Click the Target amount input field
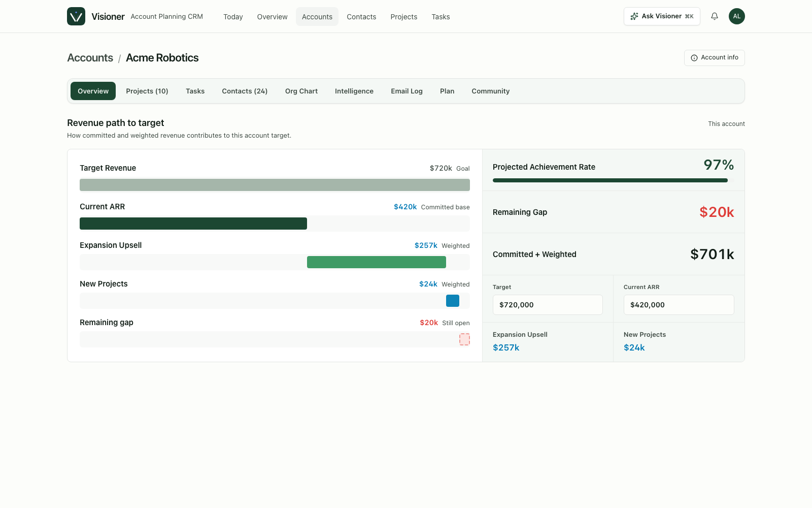The image size is (812, 508). [548, 305]
